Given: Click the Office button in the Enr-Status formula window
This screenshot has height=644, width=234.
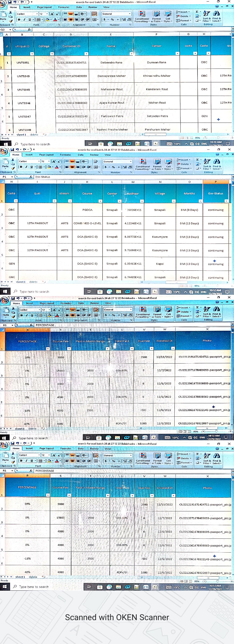Looking at the screenshot, I should (x=4, y=151).
